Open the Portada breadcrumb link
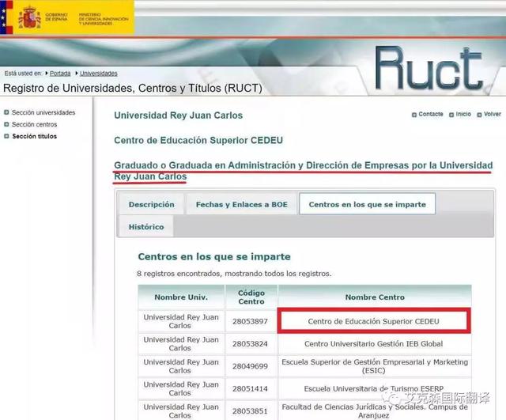This screenshot has height=420, width=506. pos(60,74)
